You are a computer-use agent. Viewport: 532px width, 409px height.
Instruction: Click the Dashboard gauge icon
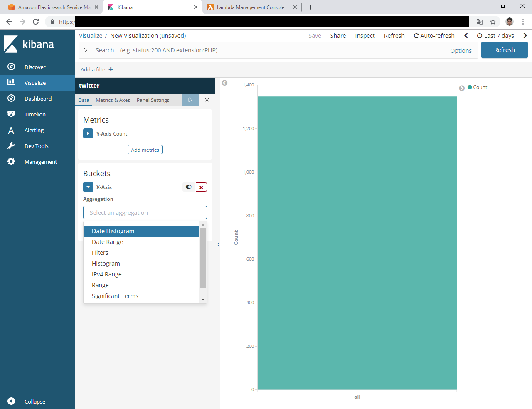pos(11,99)
